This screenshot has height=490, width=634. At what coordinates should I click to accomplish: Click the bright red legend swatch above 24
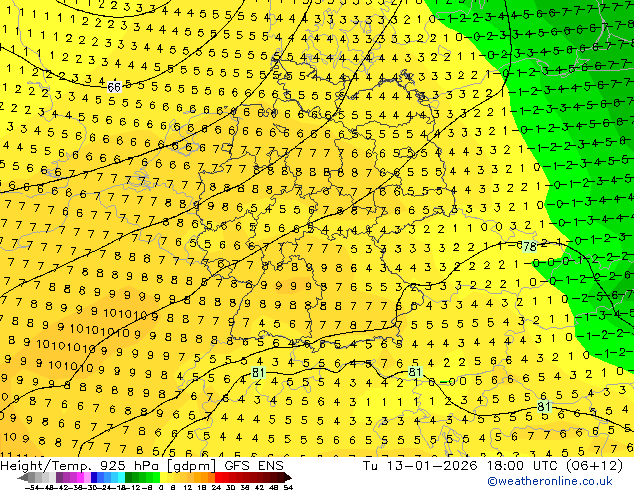[x=218, y=477]
